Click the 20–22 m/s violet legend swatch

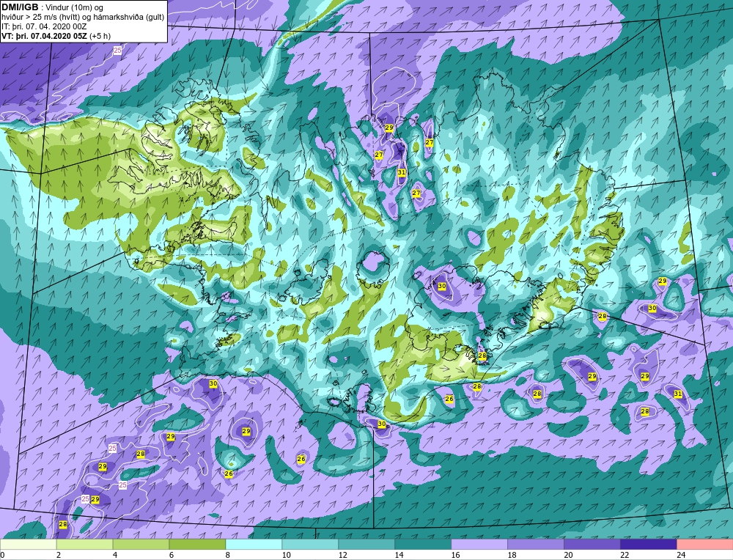592,545
